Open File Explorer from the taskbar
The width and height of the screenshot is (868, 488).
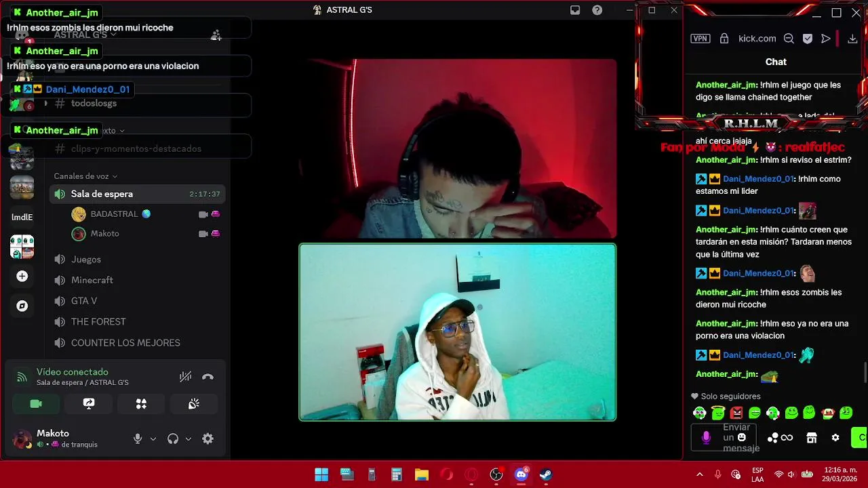(x=422, y=474)
